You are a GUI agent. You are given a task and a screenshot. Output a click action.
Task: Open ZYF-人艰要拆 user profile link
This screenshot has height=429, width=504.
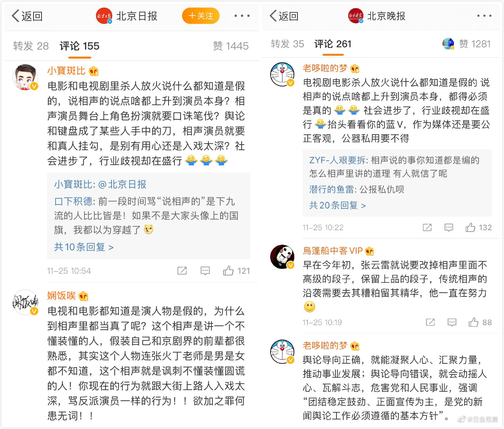click(x=337, y=160)
